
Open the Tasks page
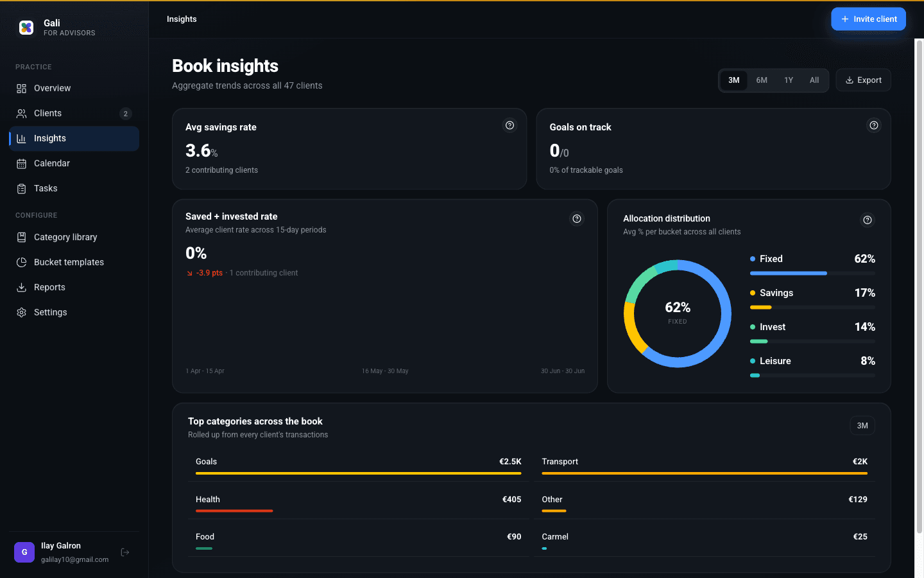tap(74, 189)
